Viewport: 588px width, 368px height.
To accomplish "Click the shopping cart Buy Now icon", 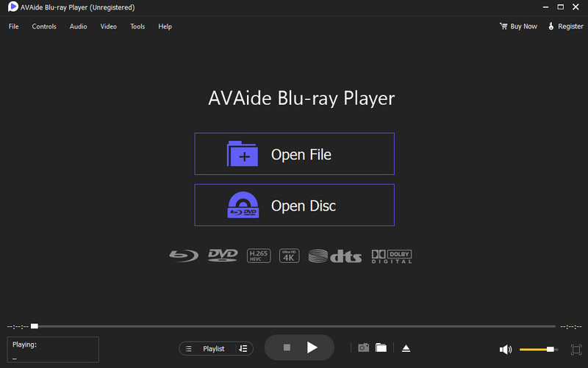I will (503, 26).
